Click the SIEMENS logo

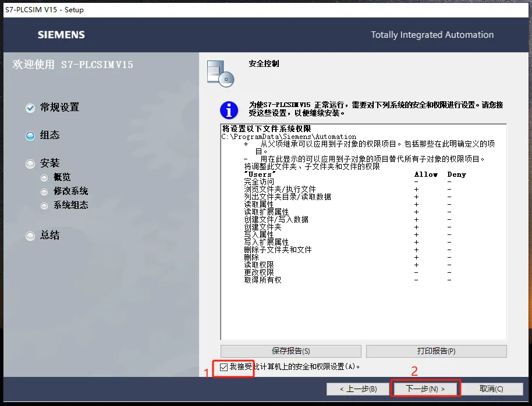click(61, 34)
